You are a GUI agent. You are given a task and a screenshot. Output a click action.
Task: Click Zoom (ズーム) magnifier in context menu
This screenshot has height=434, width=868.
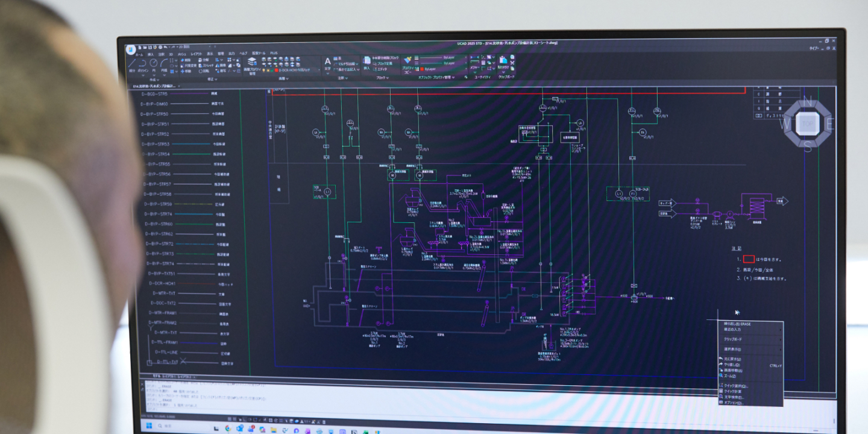[x=721, y=376]
